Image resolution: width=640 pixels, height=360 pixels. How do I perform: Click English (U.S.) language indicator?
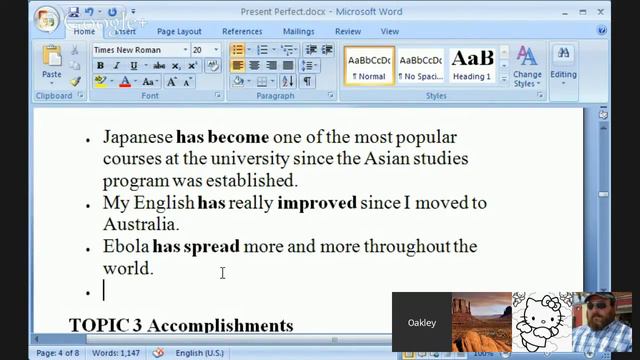(x=200, y=353)
